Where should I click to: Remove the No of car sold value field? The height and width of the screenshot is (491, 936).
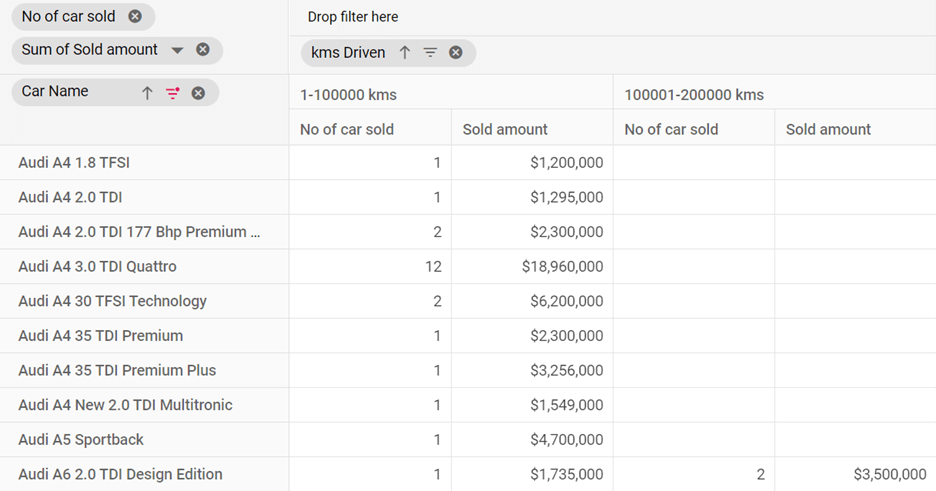(136, 17)
